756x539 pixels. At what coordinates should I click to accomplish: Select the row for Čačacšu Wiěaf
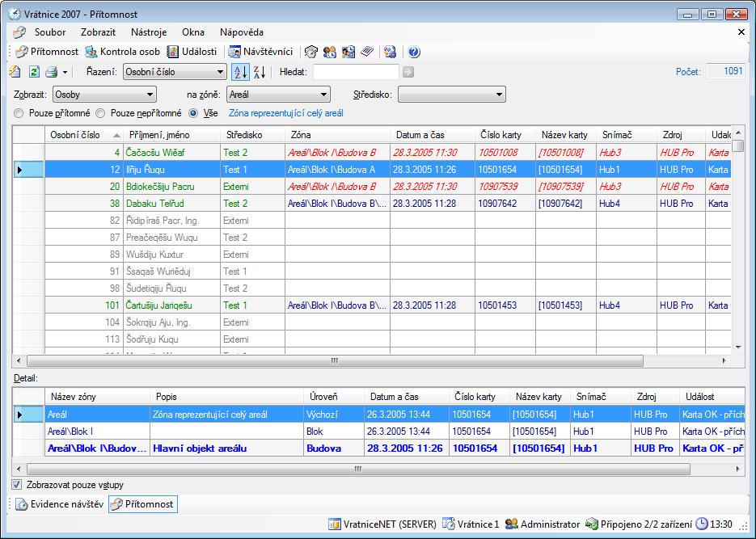click(372, 153)
